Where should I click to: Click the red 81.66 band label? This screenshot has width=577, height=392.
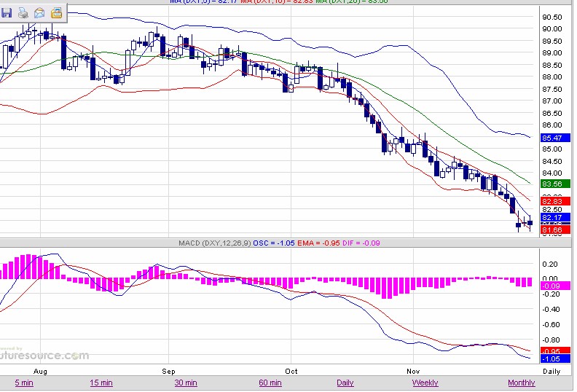[x=552, y=230]
